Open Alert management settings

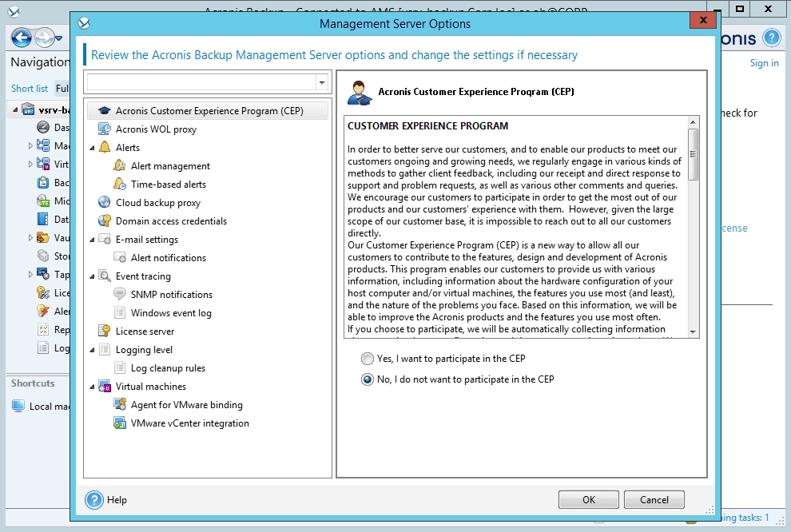pos(170,166)
